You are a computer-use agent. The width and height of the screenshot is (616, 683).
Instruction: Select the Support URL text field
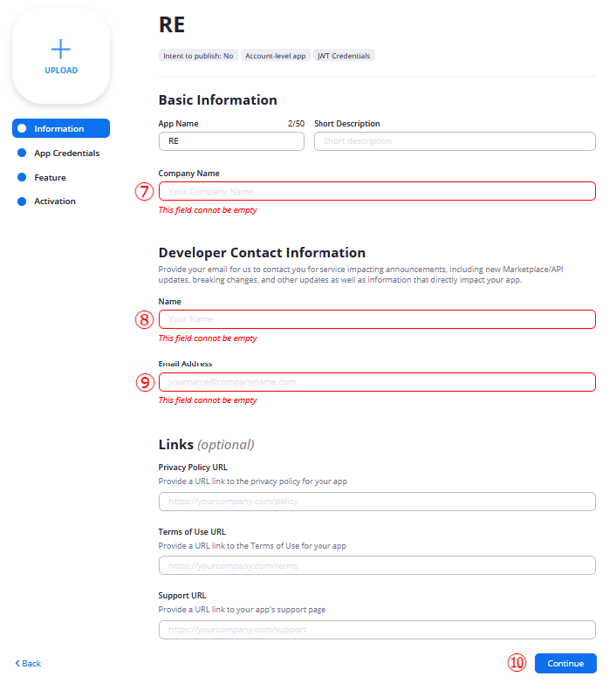point(377,630)
